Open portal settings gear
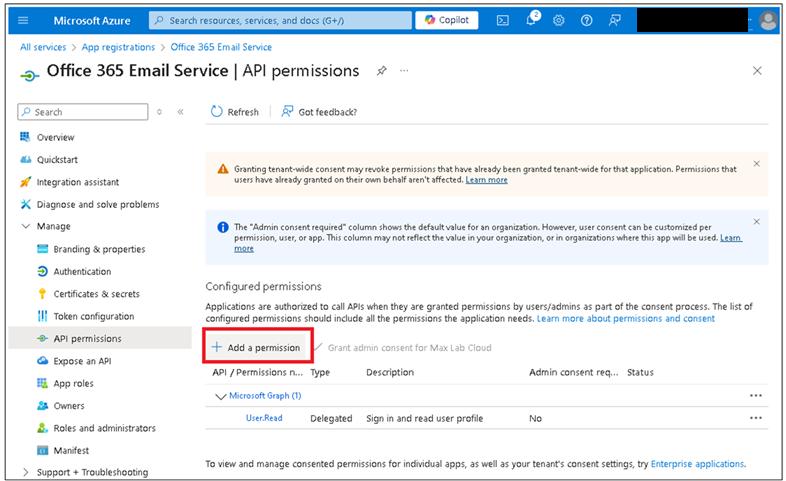Viewport: 786px width, 481px height. [558, 21]
